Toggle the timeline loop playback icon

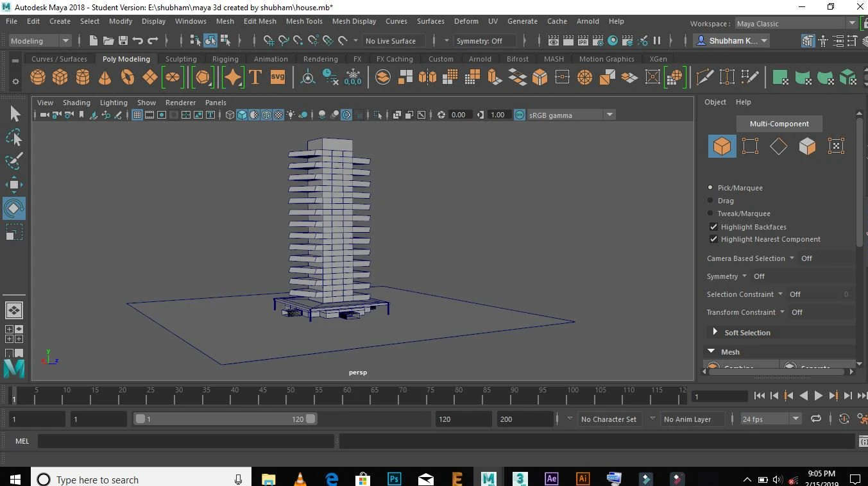(x=816, y=419)
